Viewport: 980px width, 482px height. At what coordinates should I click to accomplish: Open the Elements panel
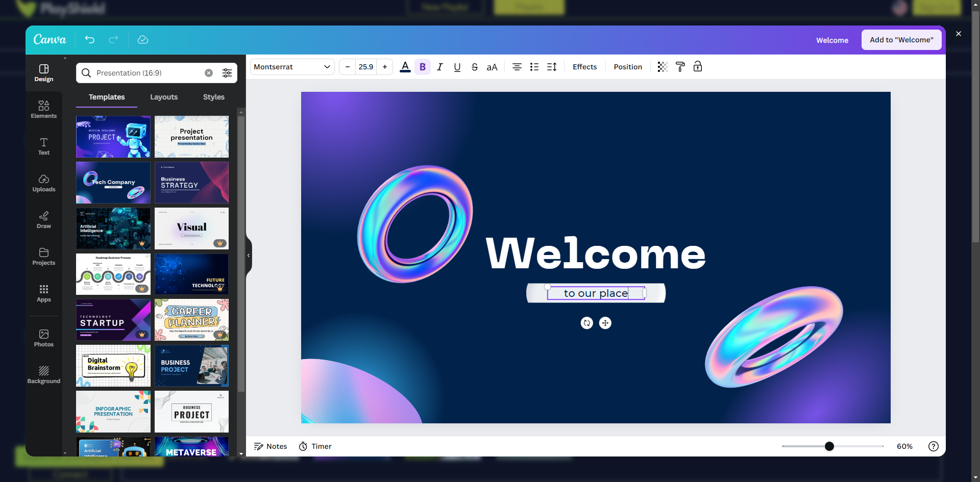coord(44,110)
